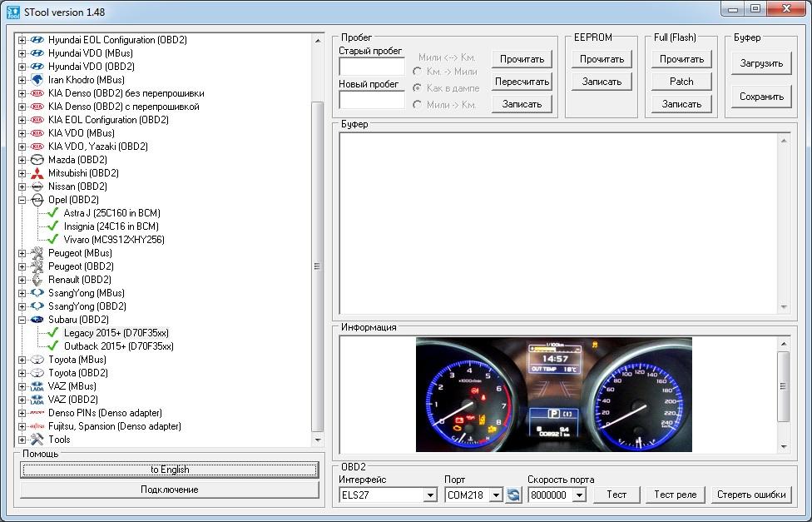Click the green checkmark beside Vivaro
The image size is (812, 522).
point(52,240)
